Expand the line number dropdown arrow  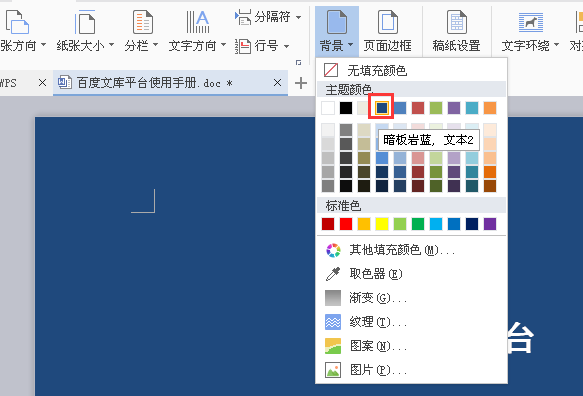coord(286,46)
